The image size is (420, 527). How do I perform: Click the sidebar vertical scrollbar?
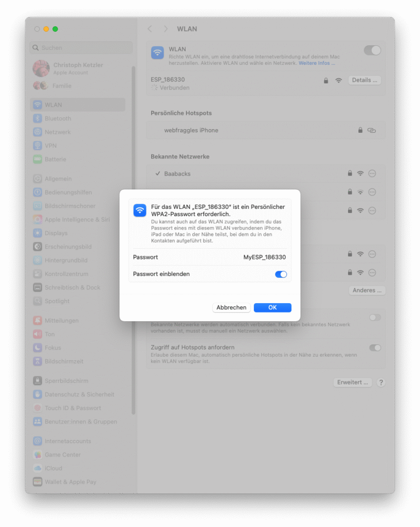pyautogui.click(x=133, y=240)
